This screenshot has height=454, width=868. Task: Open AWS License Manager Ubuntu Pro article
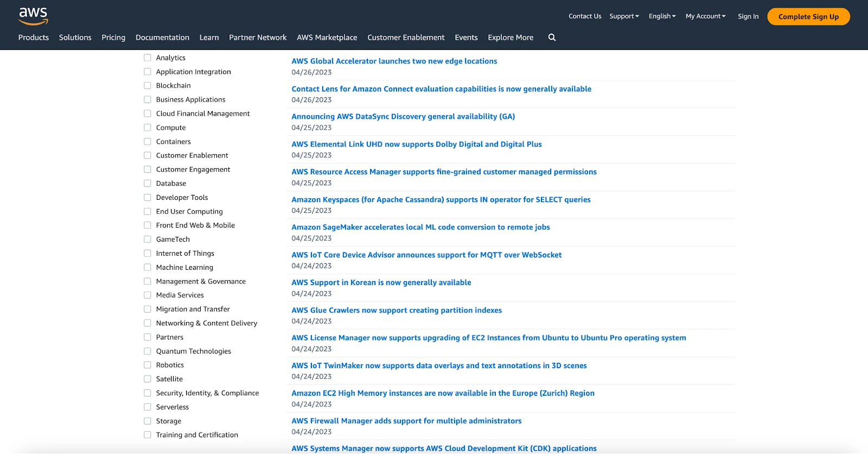pos(489,338)
